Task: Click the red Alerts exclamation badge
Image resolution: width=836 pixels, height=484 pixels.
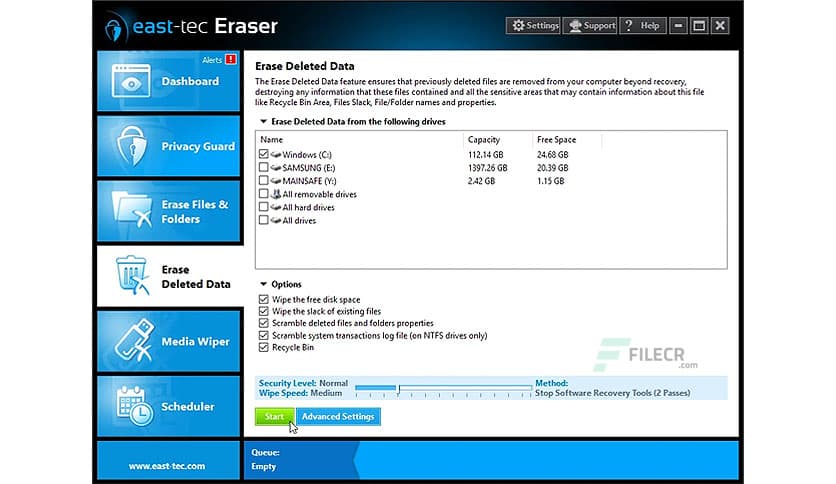Action: coord(230,59)
